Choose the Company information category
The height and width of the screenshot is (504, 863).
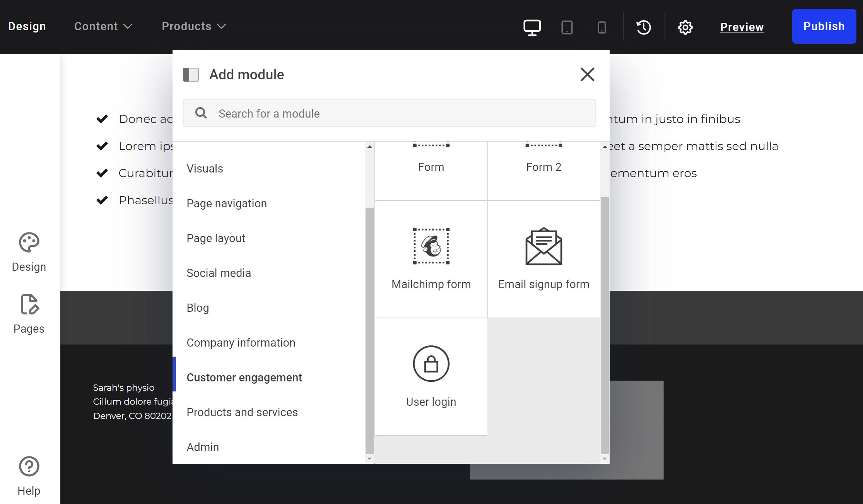(241, 343)
